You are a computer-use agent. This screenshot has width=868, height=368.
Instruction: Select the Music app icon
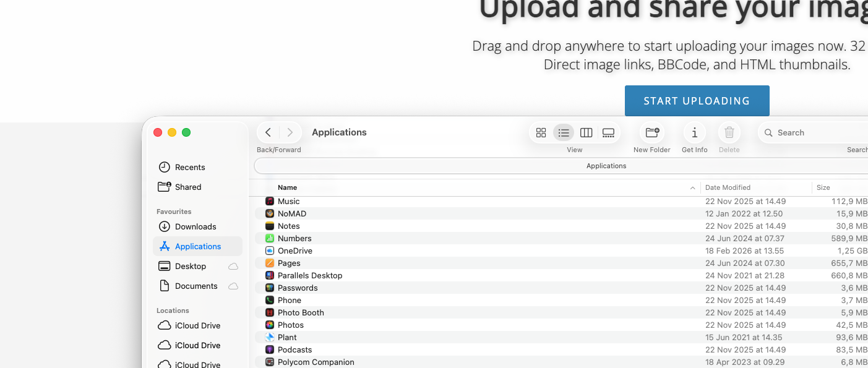point(270,201)
